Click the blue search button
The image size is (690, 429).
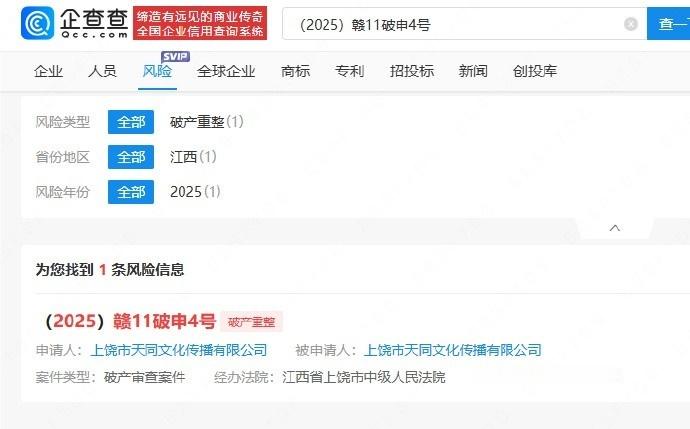click(668, 24)
